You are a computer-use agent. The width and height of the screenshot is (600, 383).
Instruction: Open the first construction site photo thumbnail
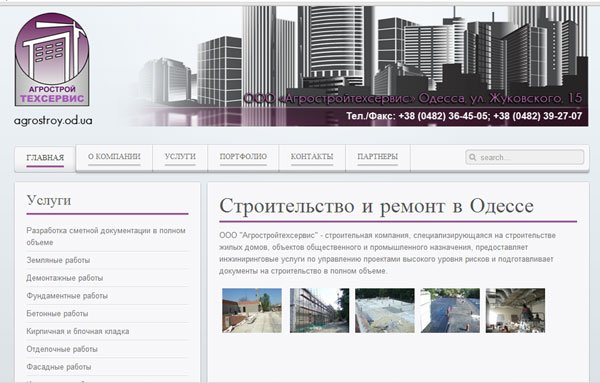click(x=252, y=310)
